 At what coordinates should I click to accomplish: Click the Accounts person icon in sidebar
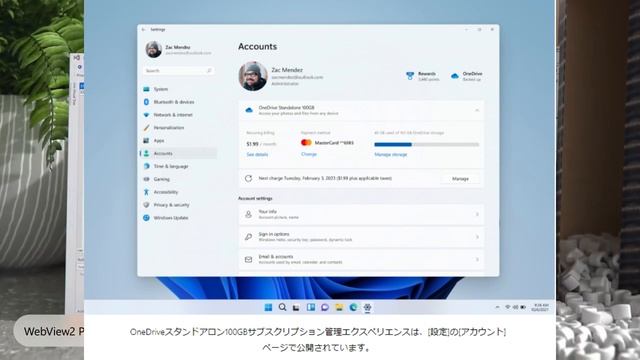point(146,153)
